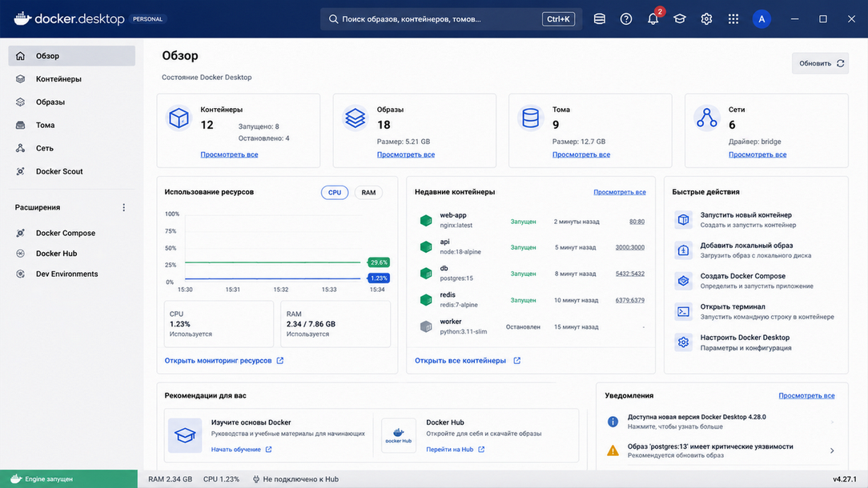Click Просмотреть все in Уведомления
This screenshot has height=488, width=868.
tap(806, 396)
